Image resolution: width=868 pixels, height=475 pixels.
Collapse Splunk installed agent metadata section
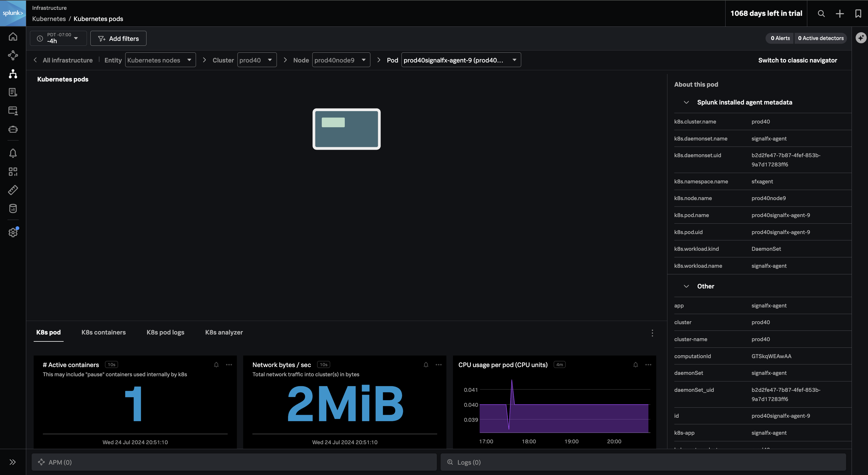[686, 102]
